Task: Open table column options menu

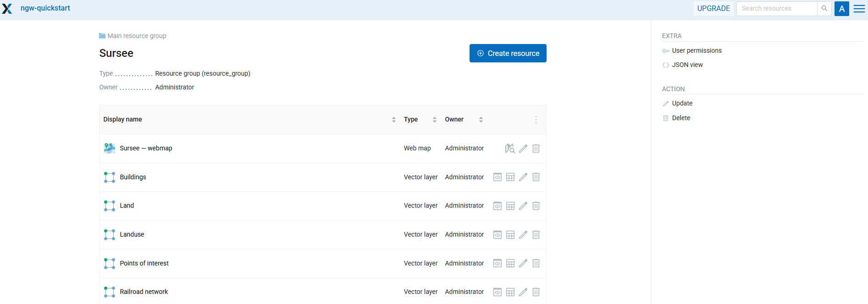Action: point(536,120)
